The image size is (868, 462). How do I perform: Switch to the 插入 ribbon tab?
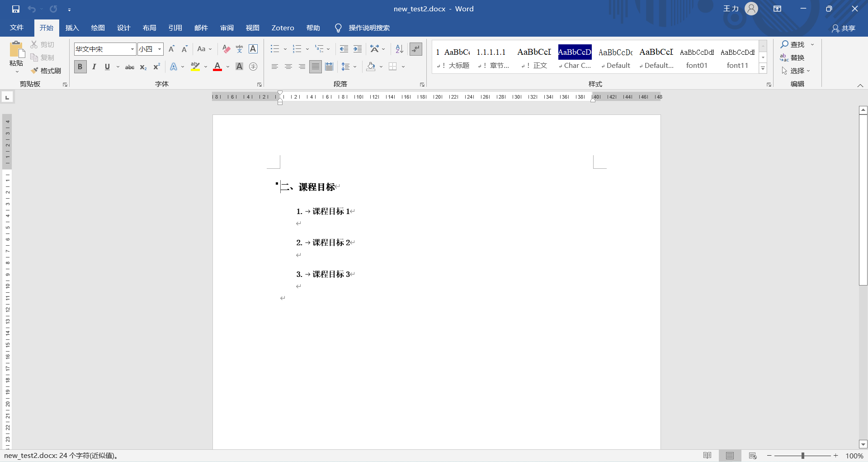click(72, 28)
